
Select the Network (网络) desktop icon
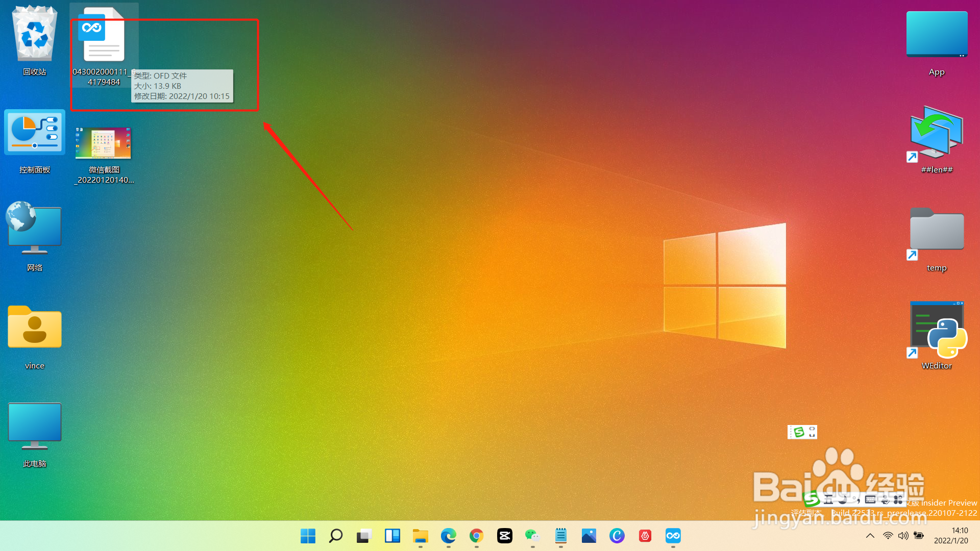pos(34,230)
